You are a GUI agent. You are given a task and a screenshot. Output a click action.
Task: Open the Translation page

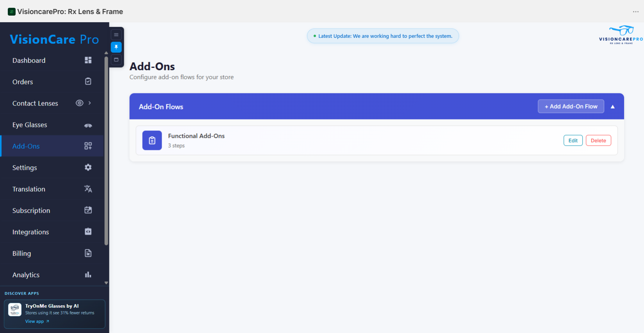pos(52,189)
